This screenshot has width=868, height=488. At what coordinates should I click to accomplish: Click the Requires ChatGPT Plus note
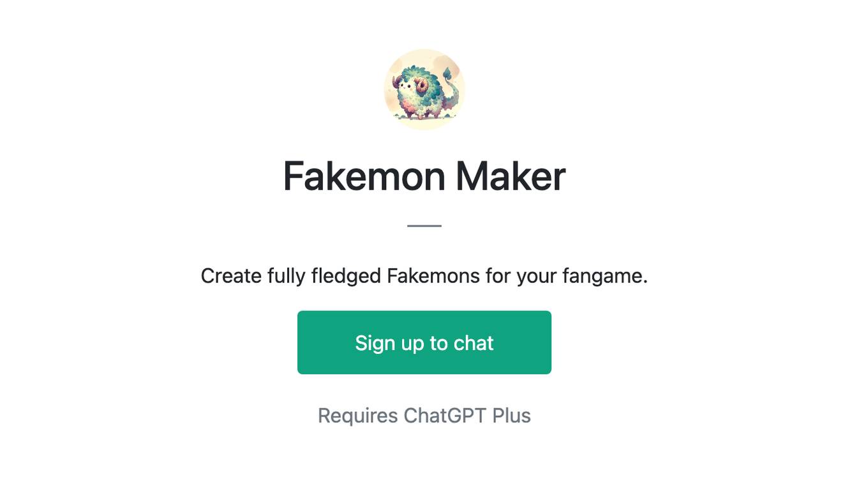(x=424, y=416)
